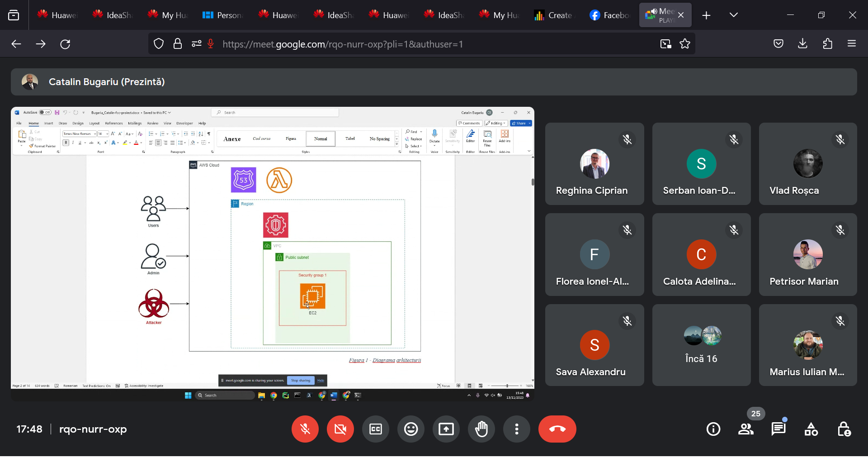Unmute the microphone

pos(305,429)
